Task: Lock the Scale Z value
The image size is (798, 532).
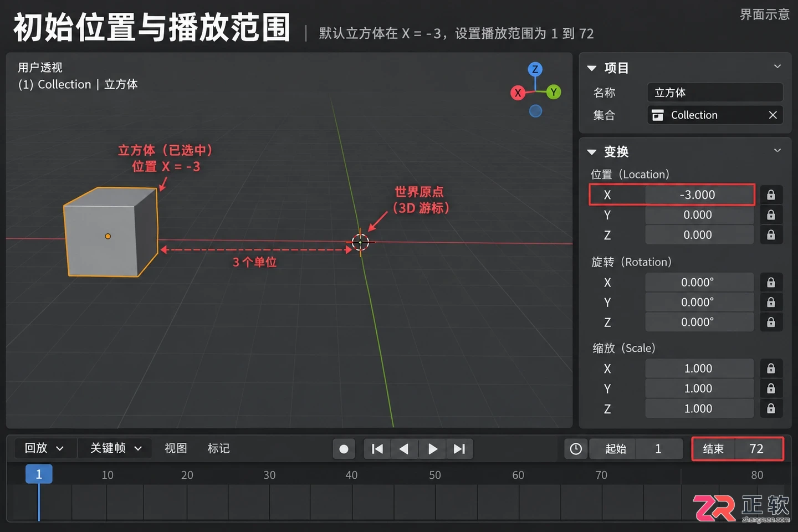Action: 771,408
